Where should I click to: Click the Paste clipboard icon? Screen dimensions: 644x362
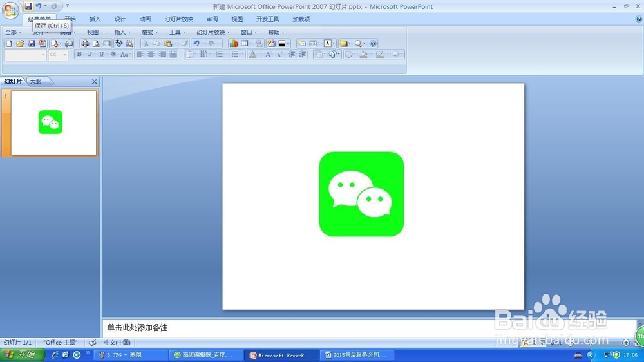coord(167,43)
